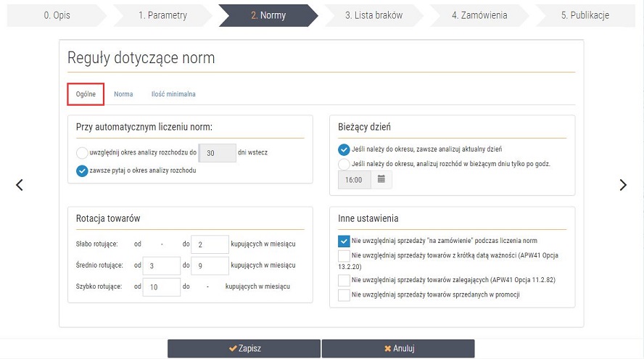Focus the 16:00 time input field
This screenshot has width=644, height=359.
pyautogui.click(x=355, y=179)
